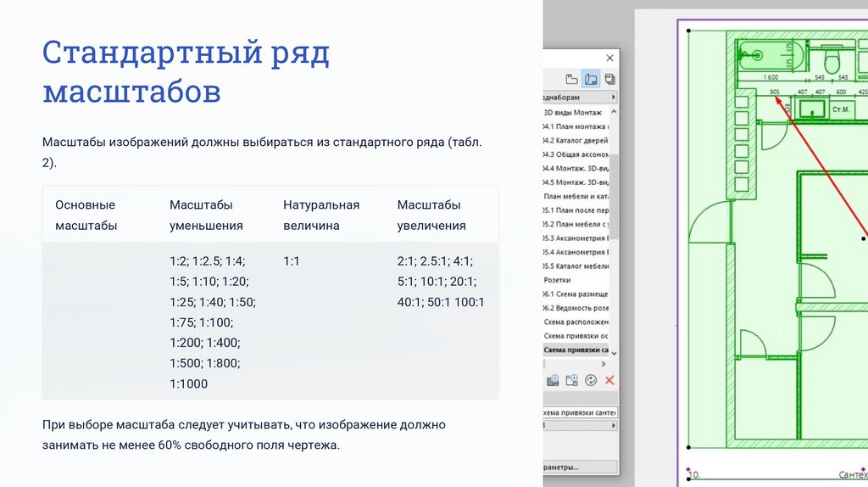The height and width of the screenshot is (487, 868).
Task: Click the list scroll-up arrow
Action: (x=614, y=111)
